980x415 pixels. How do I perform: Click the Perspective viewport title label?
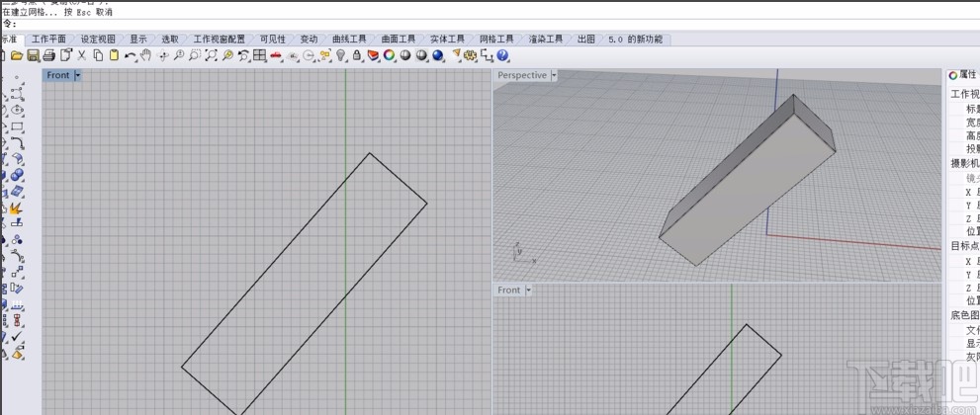click(522, 75)
